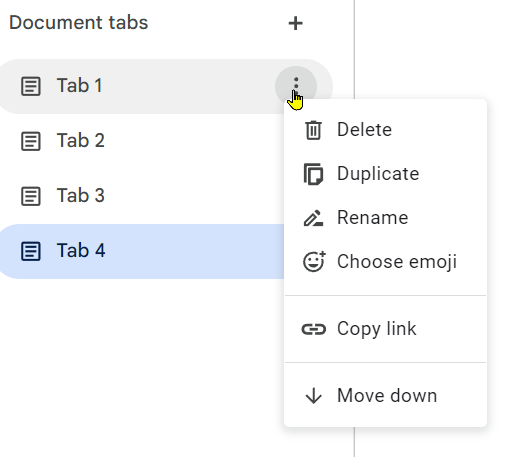Click the plus icon to add a tab
508x457 pixels.
pos(295,23)
